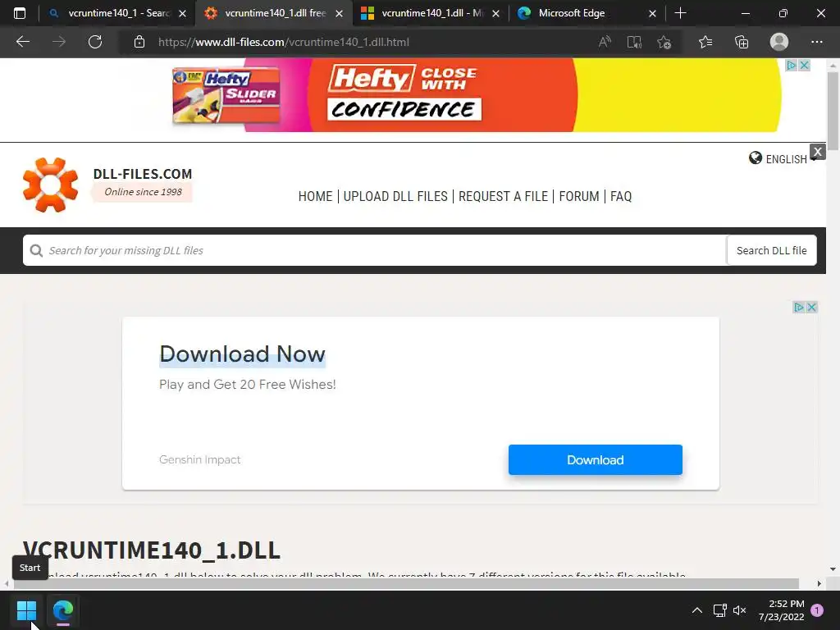Open Microsoft Edge from taskbar

click(63, 609)
